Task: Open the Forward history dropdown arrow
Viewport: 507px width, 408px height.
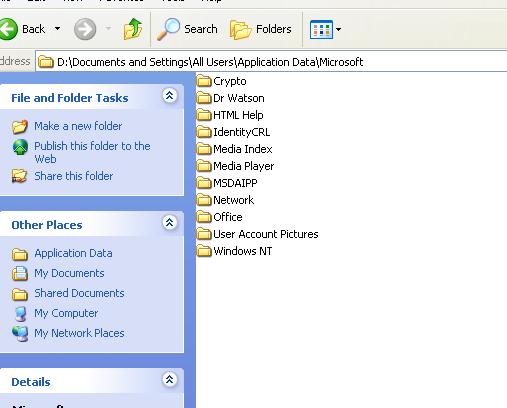Action: click(x=108, y=29)
